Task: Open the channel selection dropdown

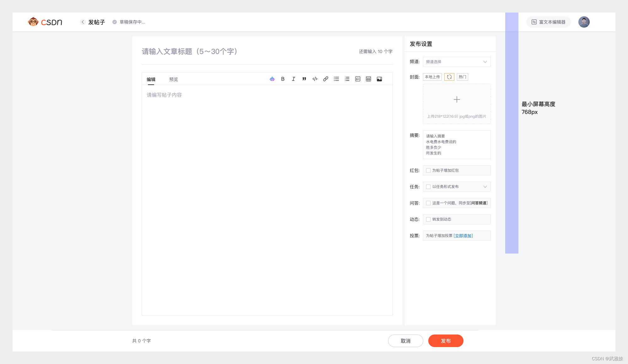Action: click(x=457, y=62)
